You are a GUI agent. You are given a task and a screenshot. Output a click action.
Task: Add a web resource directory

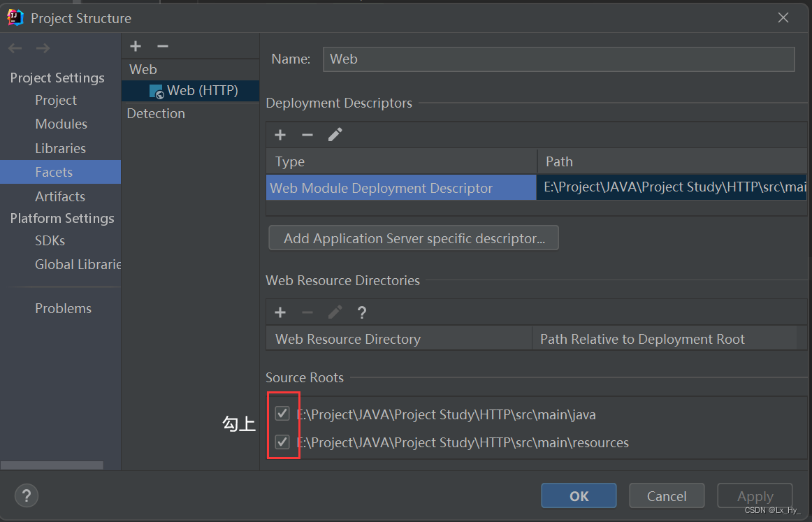point(280,312)
